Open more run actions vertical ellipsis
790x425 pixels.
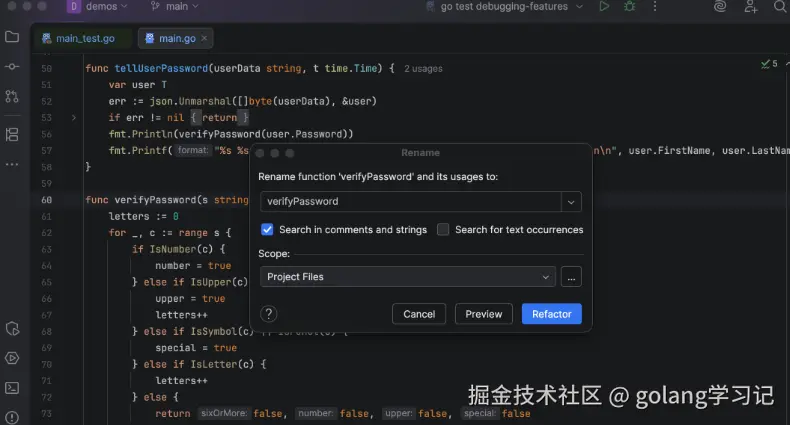coord(654,7)
